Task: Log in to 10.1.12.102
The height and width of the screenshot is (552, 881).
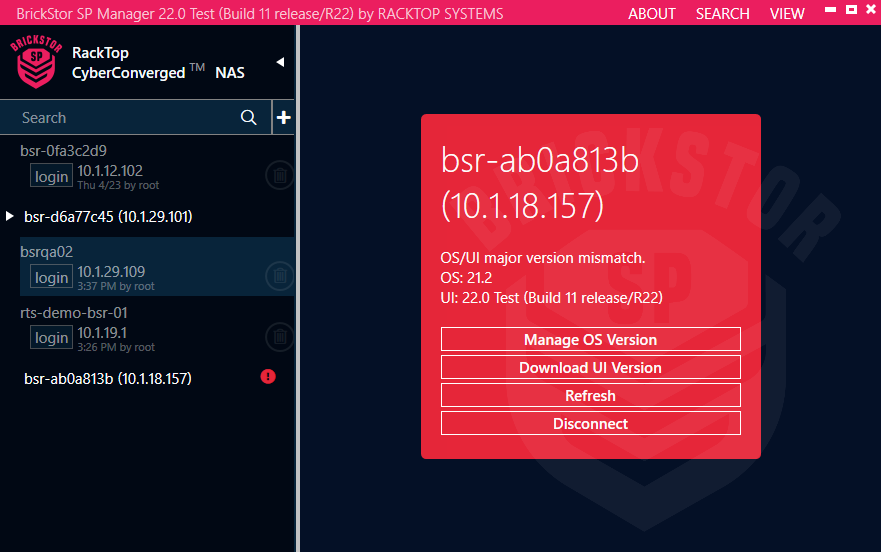Action: click(x=51, y=177)
